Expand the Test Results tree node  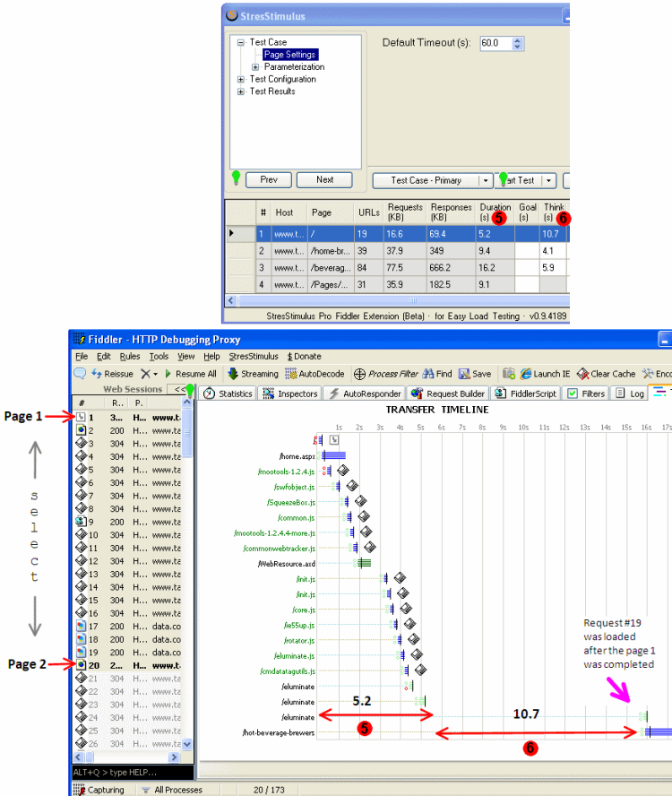click(x=241, y=91)
